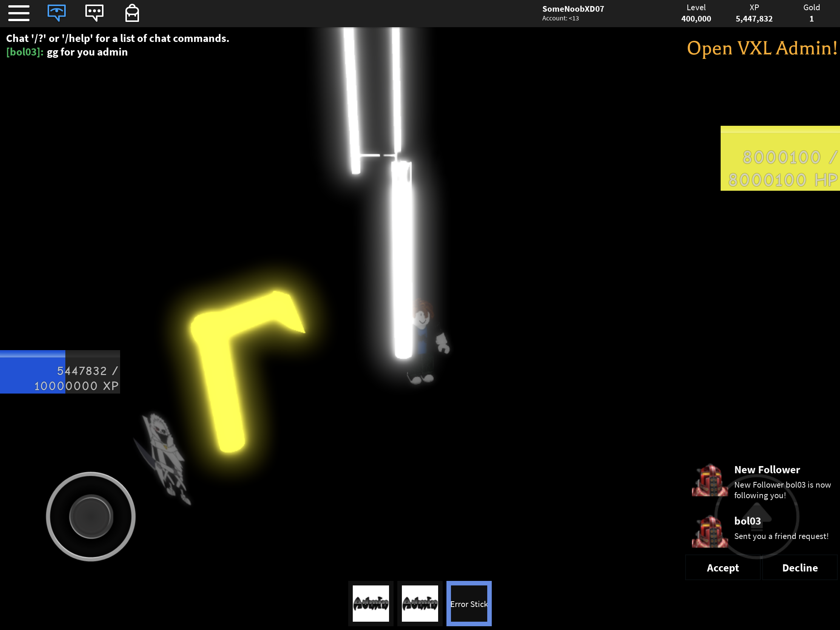Accept bol03's friend request
This screenshot has width=840, height=630.
click(x=722, y=568)
